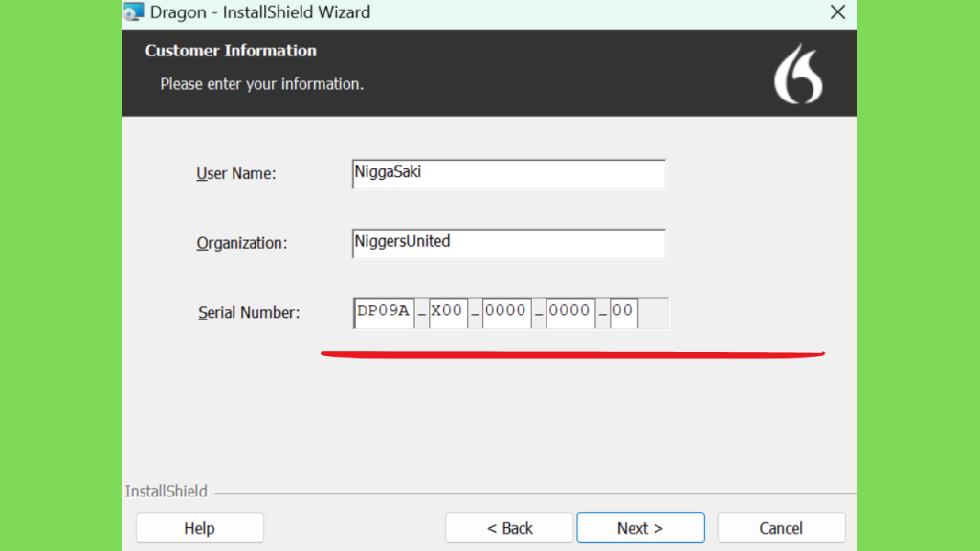Focus the User Name text field

(509, 174)
